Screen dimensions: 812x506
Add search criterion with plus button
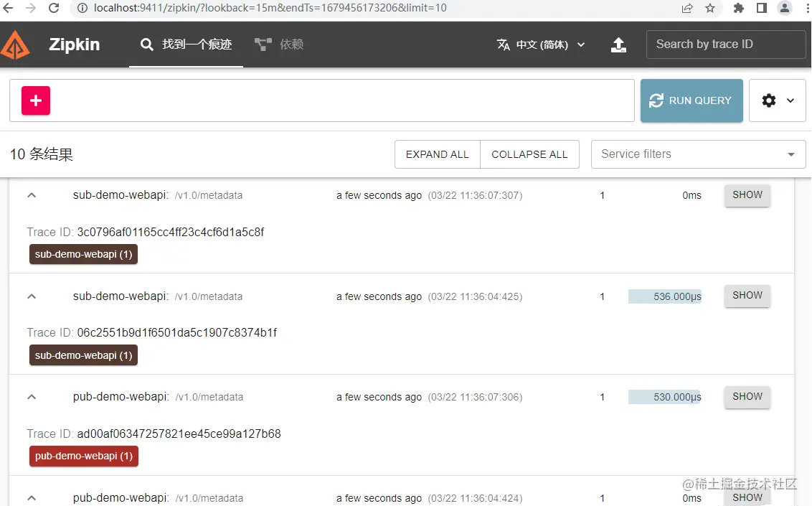(36, 100)
